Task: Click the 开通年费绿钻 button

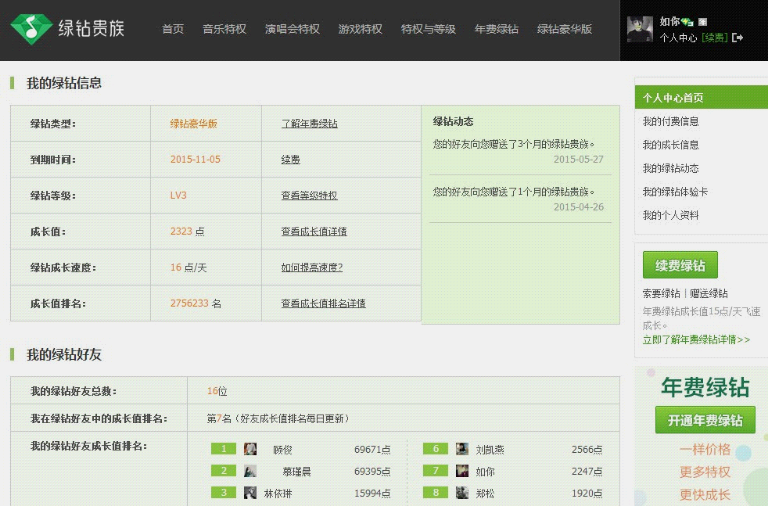Action: click(x=705, y=420)
